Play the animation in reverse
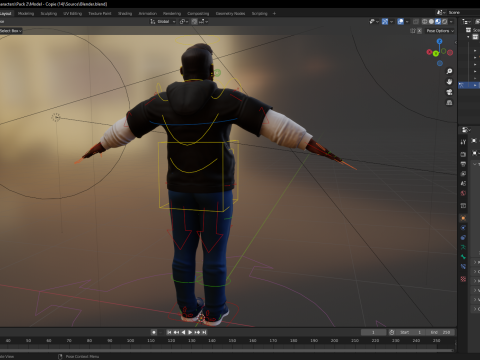Image resolution: width=480 pixels, height=360 pixels. pyautogui.click(x=183, y=332)
